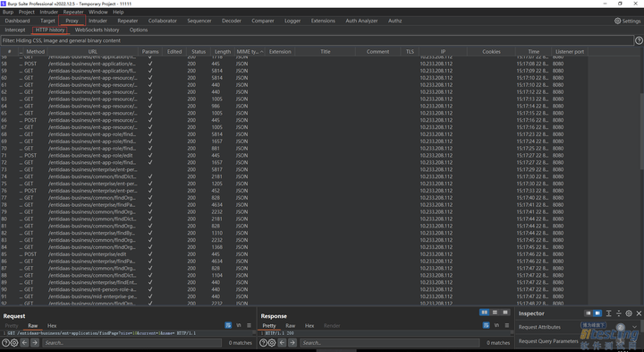Select history row 71 POST ent-app-role/edit
The image size is (644, 352).
click(x=293, y=156)
